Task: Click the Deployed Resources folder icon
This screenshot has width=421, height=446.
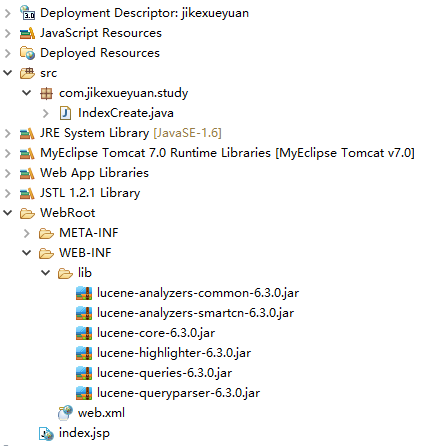Action: 27,53
